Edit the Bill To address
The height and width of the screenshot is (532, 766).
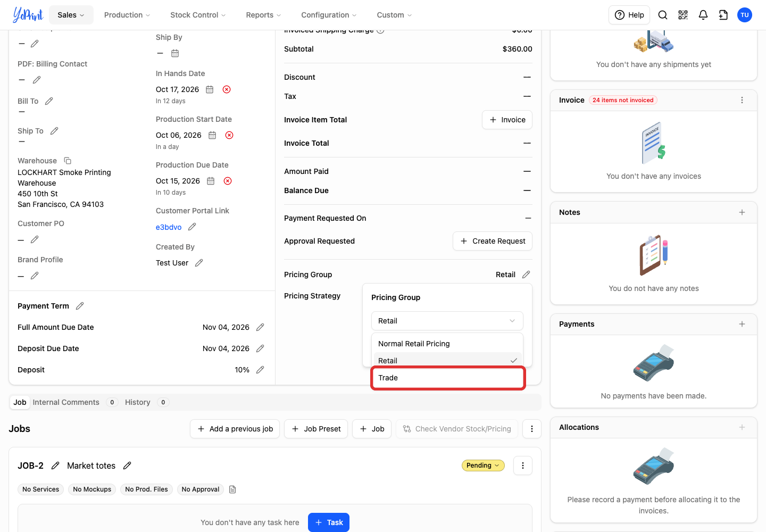(x=49, y=101)
